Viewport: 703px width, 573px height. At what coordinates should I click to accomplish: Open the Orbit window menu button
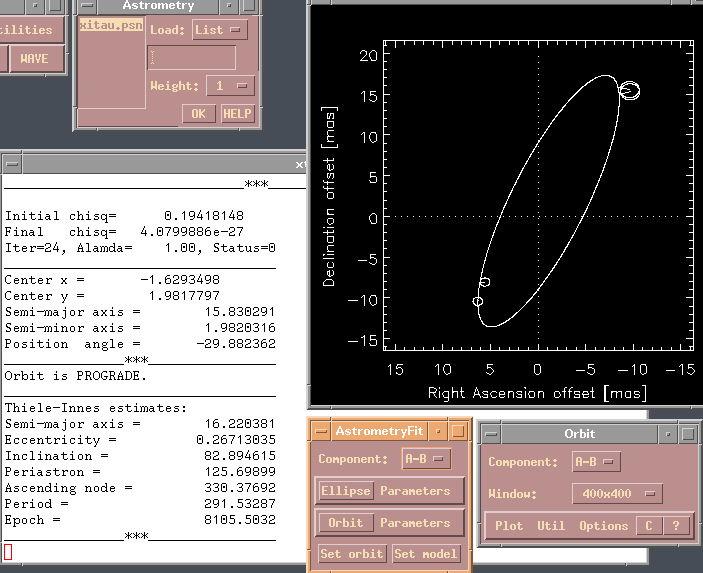pyautogui.click(x=489, y=433)
